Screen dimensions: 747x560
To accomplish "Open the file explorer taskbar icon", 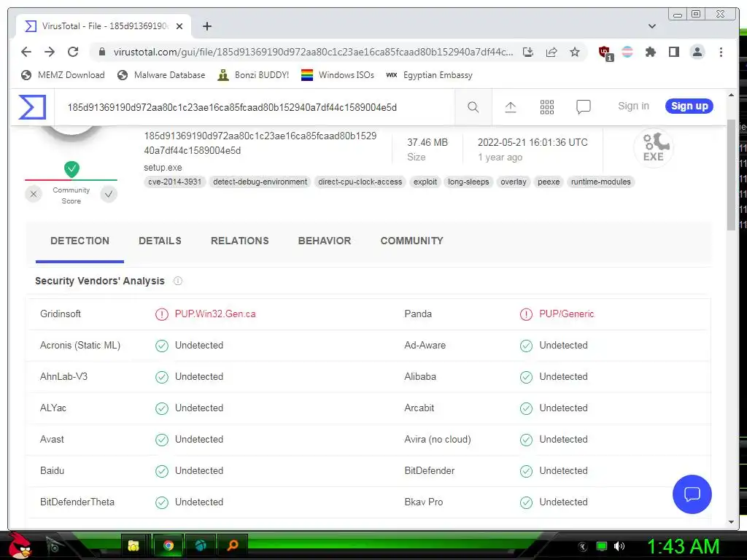I will point(133,545).
